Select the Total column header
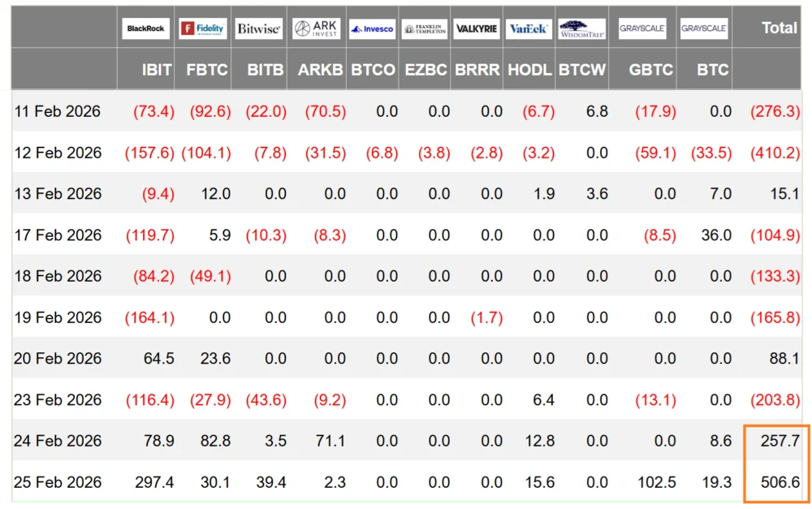 [779, 28]
